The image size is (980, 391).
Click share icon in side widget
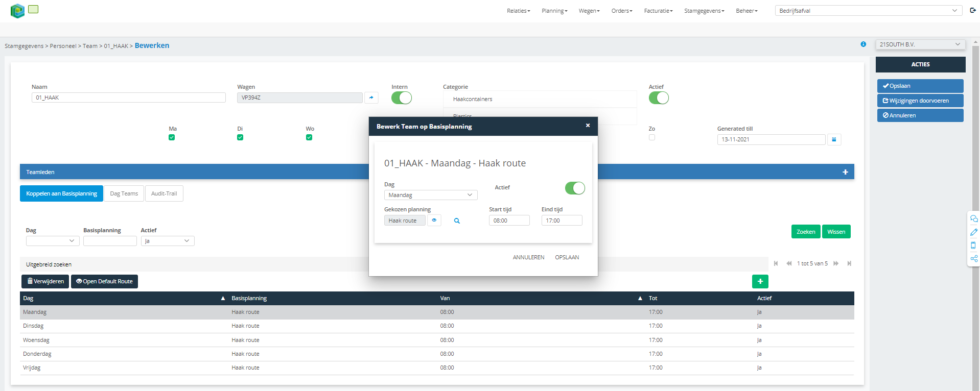coord(974,258)
